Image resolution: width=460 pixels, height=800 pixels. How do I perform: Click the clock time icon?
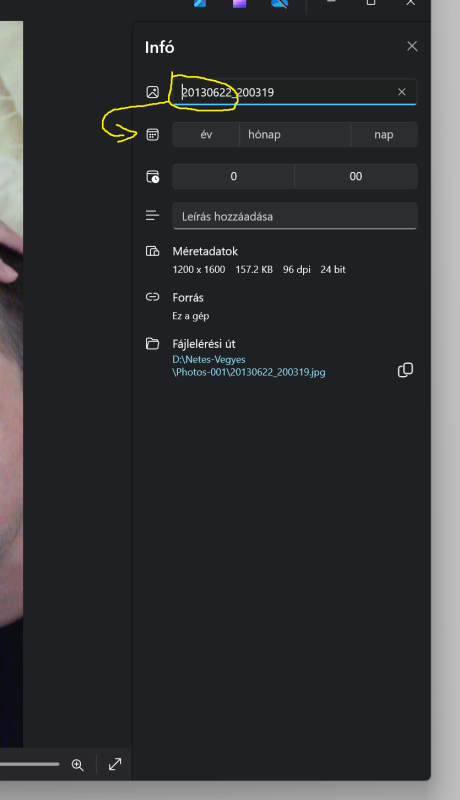pos(152,177)
